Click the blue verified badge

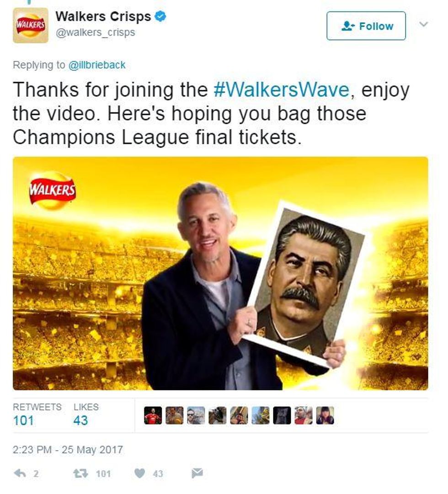click(160, 16)
